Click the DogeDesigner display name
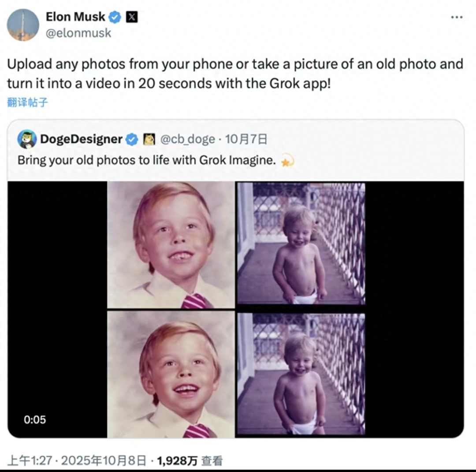The image size is (476, 472). pyautogui.click(x=81, y=139)
